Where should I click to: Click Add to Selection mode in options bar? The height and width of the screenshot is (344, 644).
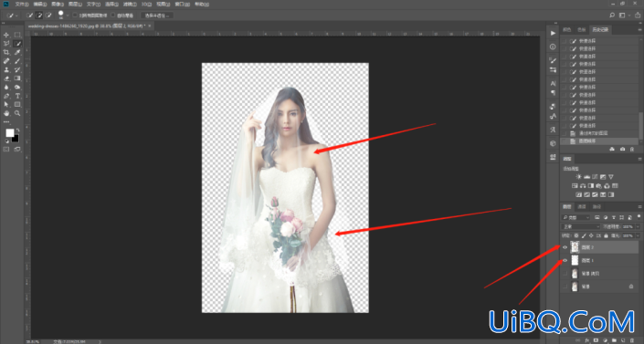pos(39,16)
